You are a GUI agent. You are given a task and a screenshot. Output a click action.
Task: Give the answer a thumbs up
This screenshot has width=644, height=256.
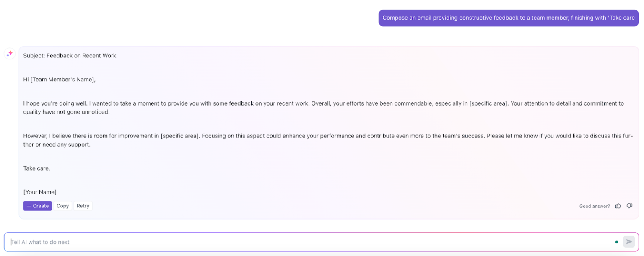[x=618, y=206]
